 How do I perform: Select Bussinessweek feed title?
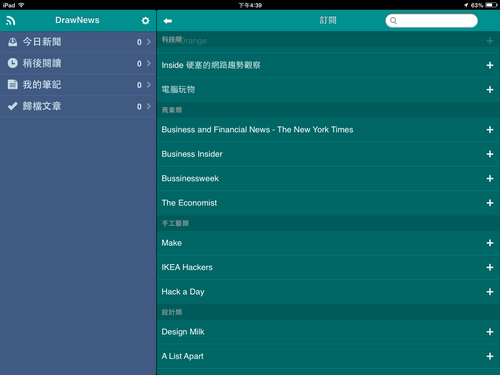pyautogui.click(x=190, y=179)
